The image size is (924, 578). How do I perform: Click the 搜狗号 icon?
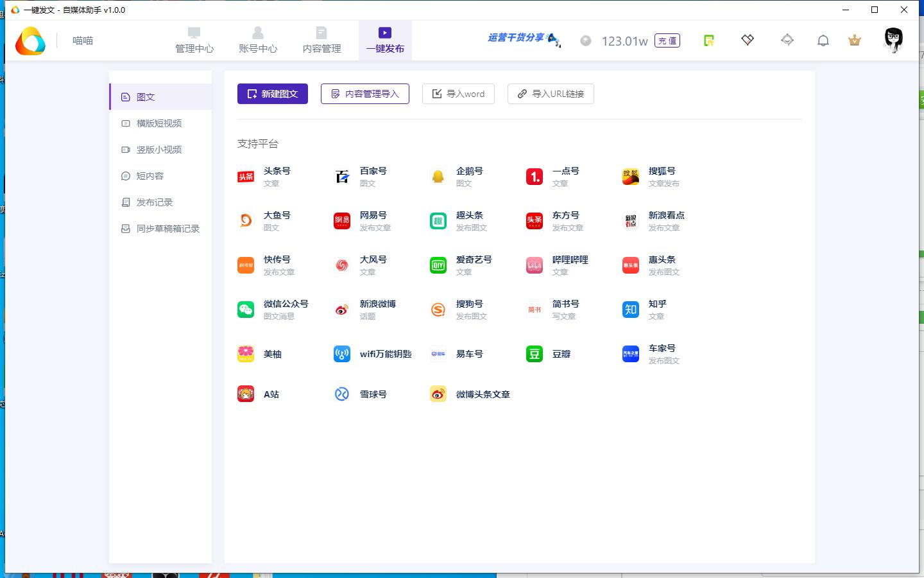click(438, 310)
